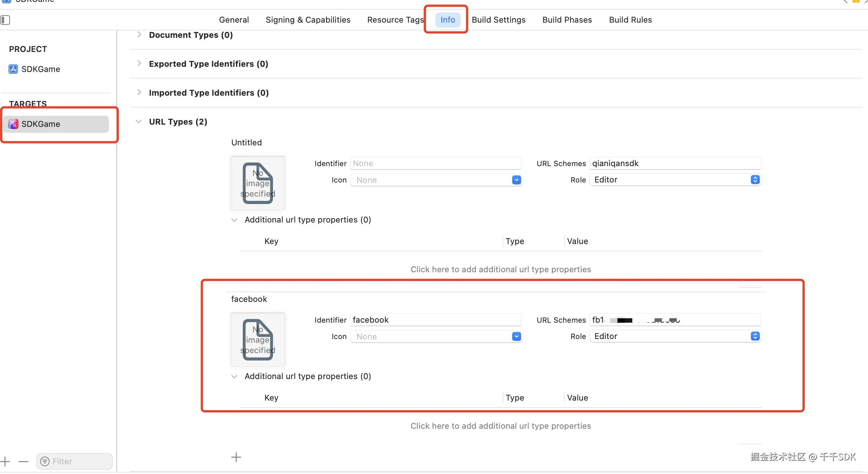Switch to Build Settings tab
Viewport: 868px width, 474px height.
coord(498,20)
